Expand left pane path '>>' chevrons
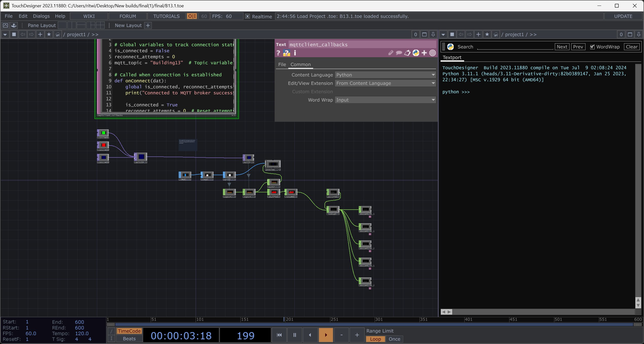This screenshot has height=344, width=644. tap(95, 34)
